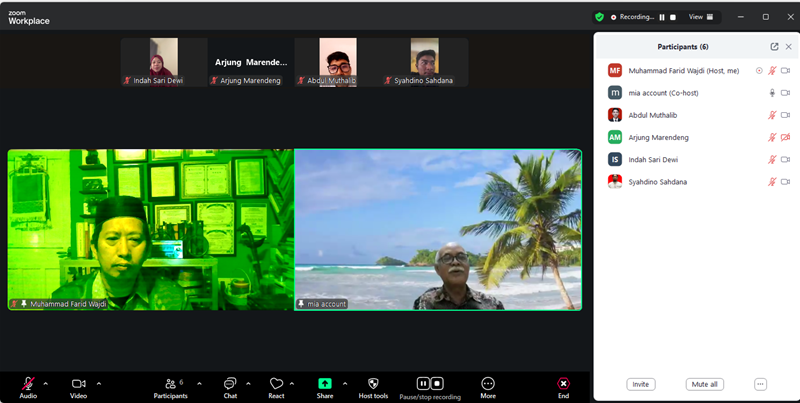Select Abdul Muthalib in participants list
Image resolution: width=800 pixels, height=403 pixels.
point(696,115)
